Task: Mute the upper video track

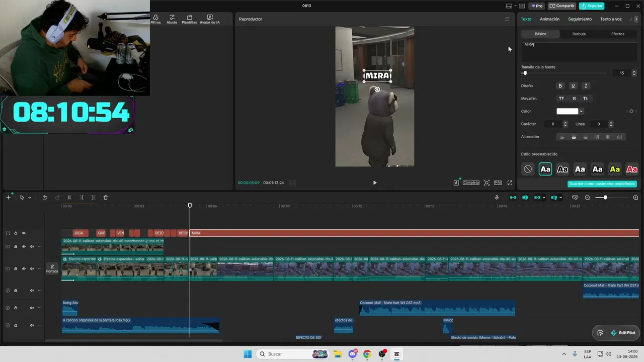Action: (x=32, y=246)
